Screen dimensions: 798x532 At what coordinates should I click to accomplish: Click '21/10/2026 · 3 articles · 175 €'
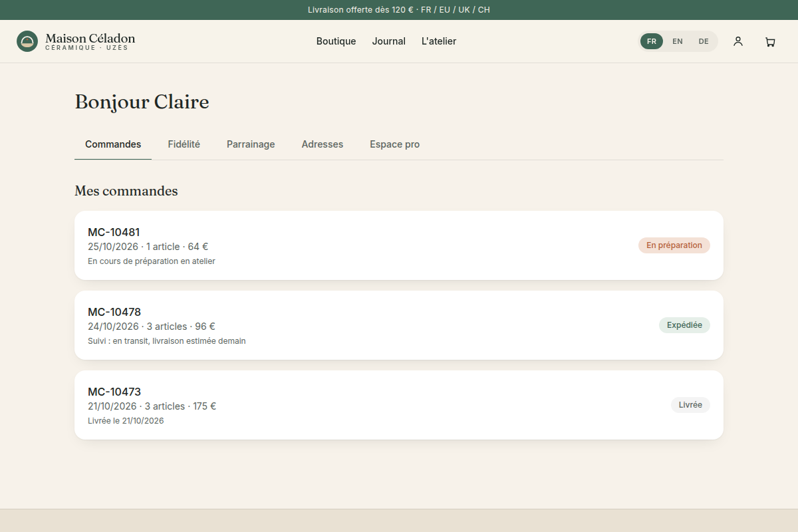152,406
